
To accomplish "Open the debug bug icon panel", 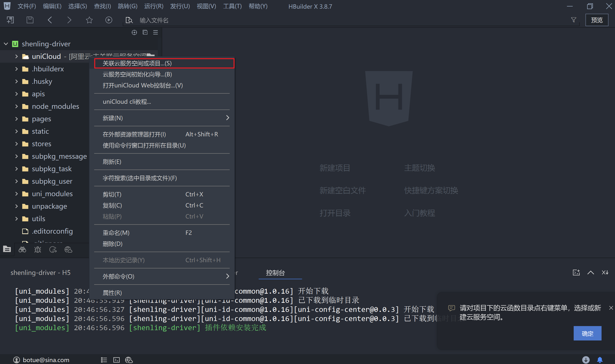I will (37, 250).
